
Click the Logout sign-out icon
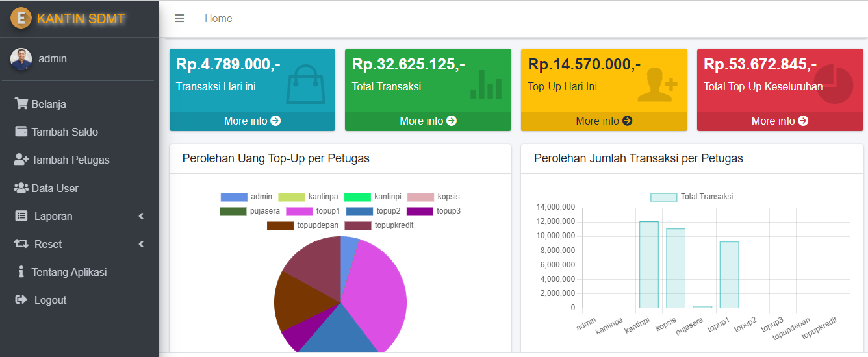(21, 300)
